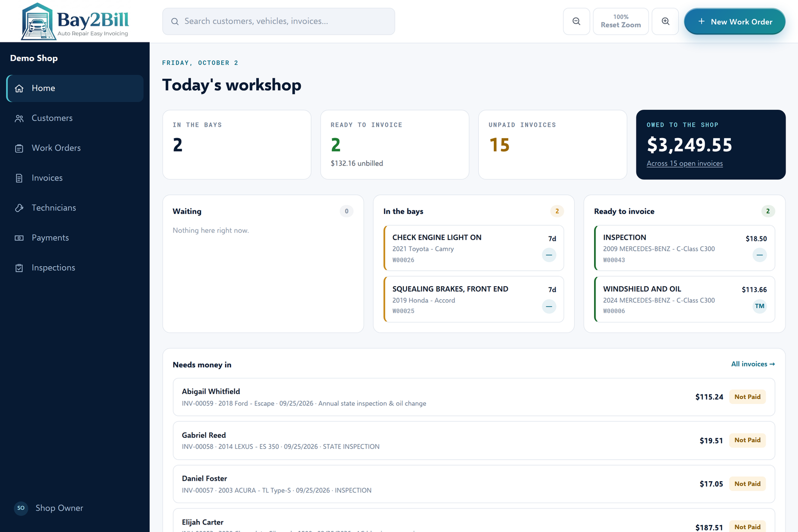Click the Unpaid Invoices 15 card
Screen dimensions: 798x532
pos(553,145)
